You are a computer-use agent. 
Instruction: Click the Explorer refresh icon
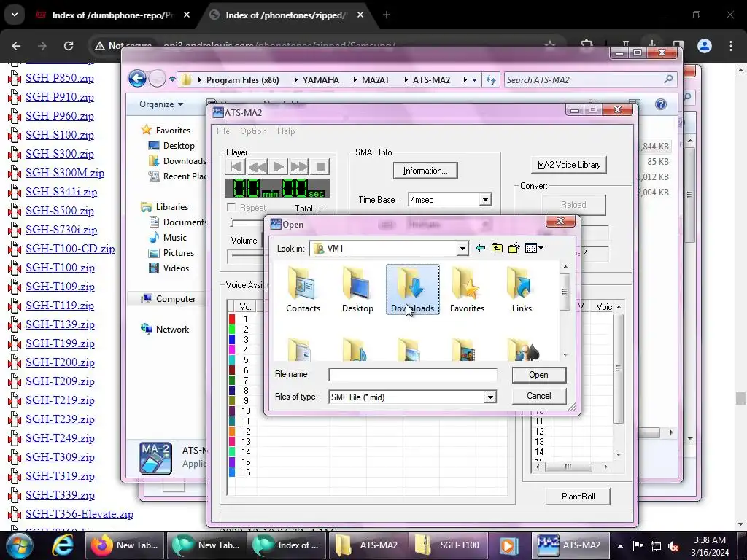pos(491,80)
